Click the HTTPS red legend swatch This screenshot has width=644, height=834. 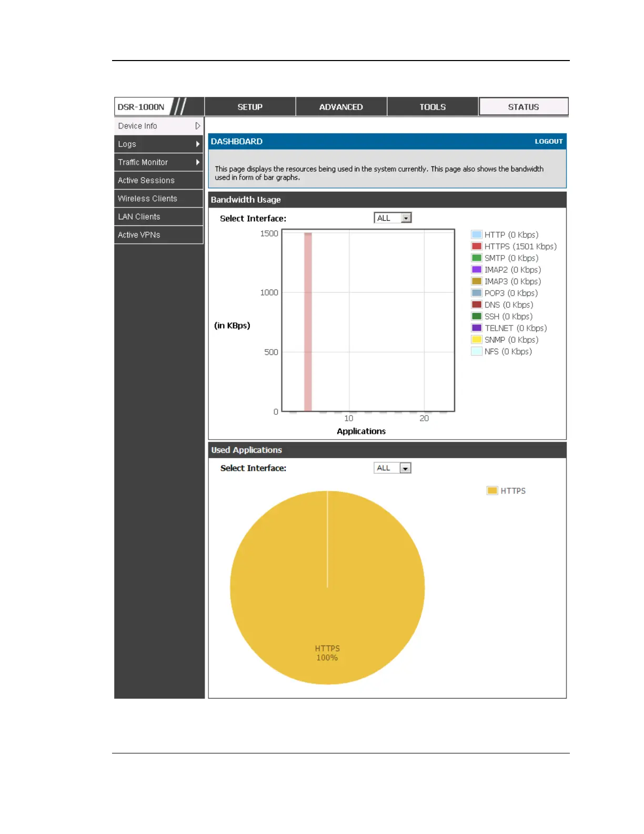point(477,246)
